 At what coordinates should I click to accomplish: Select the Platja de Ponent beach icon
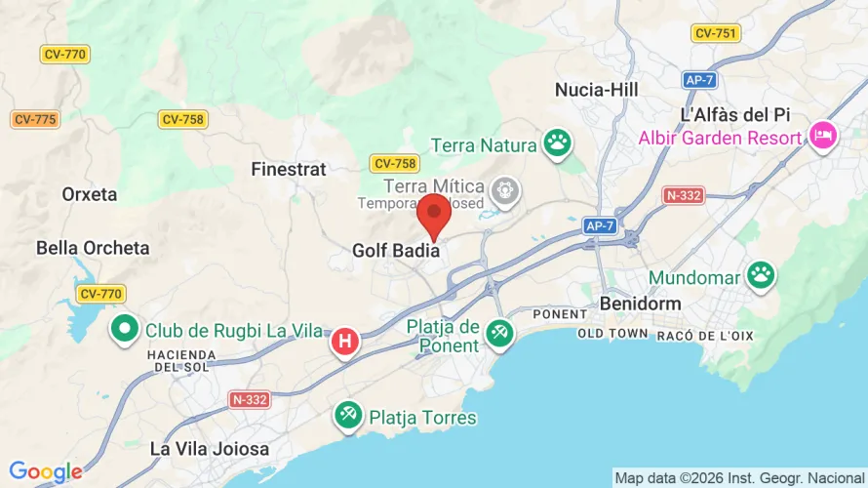click(500, 335)
